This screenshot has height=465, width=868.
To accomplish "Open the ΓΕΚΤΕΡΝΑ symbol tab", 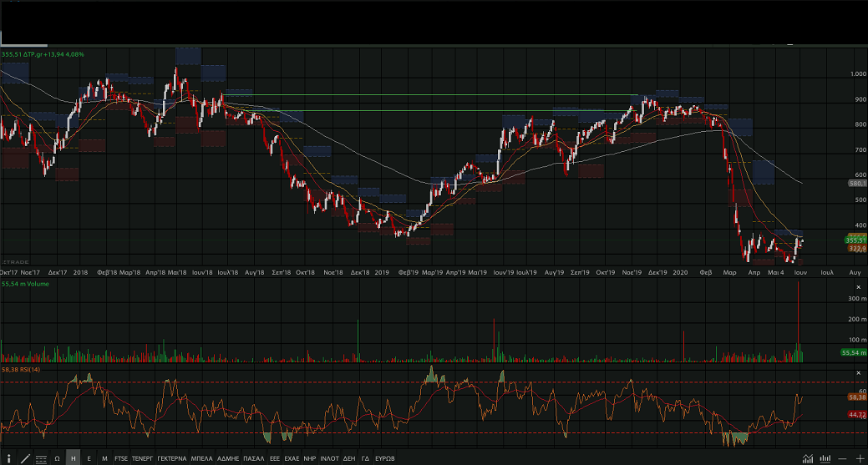I will pos(172,458).
